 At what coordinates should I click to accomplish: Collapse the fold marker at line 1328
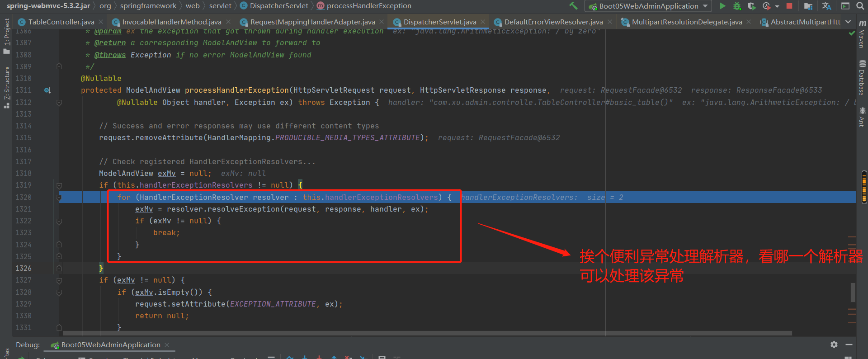tap(59, 293)
